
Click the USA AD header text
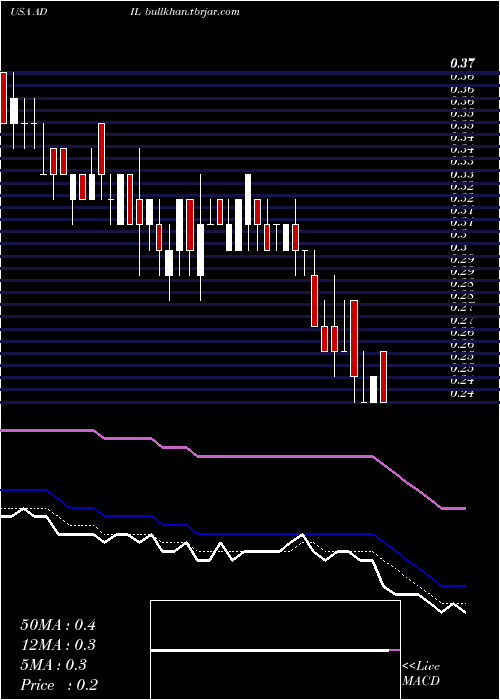click(x=29, y=12)
